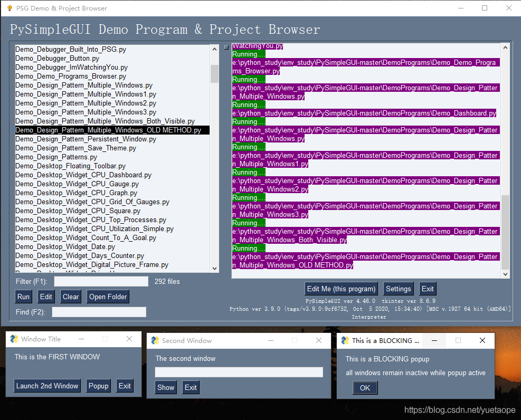
Task: Select Demo_Desktop_Widget_CPU_Square.py
Action: click(x=112, y=211)
